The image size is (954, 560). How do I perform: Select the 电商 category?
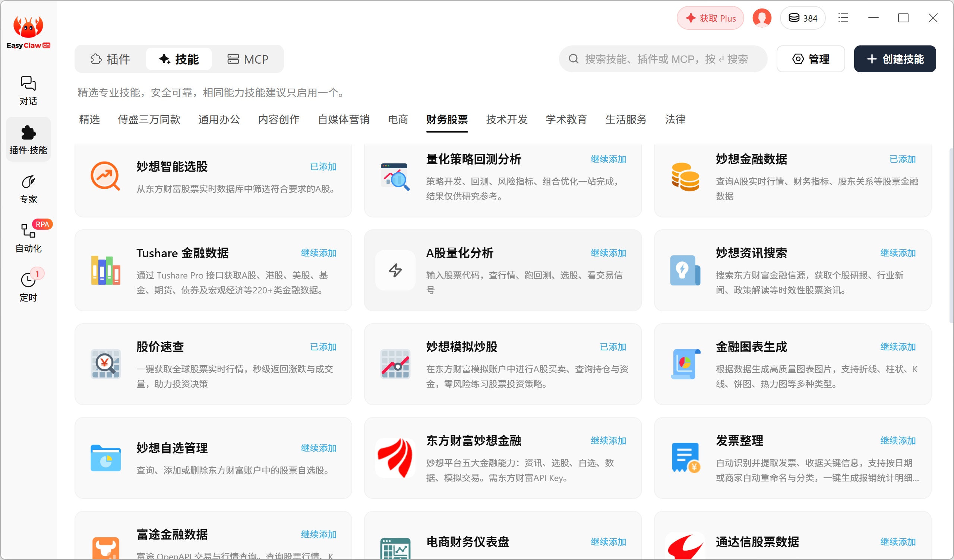[x=398, y=120]
